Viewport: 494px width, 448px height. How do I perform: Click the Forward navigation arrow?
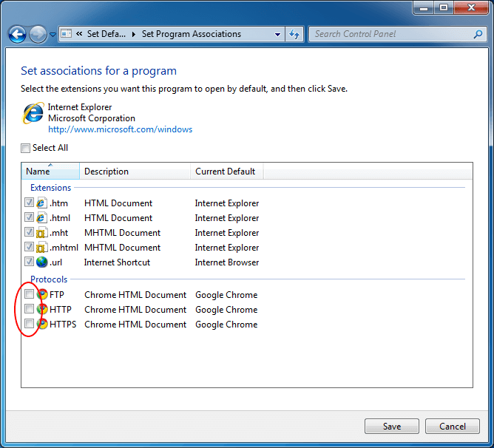tap(38, 34)
